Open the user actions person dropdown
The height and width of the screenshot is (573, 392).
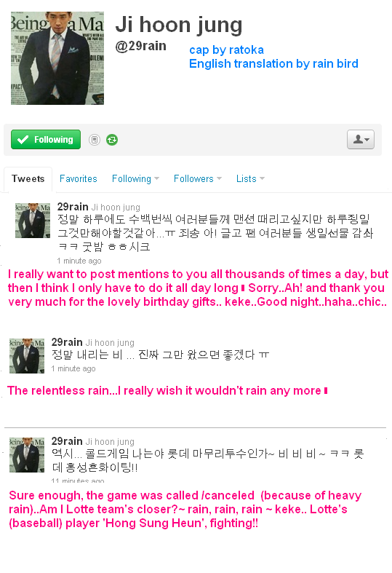tap(361, 139)
